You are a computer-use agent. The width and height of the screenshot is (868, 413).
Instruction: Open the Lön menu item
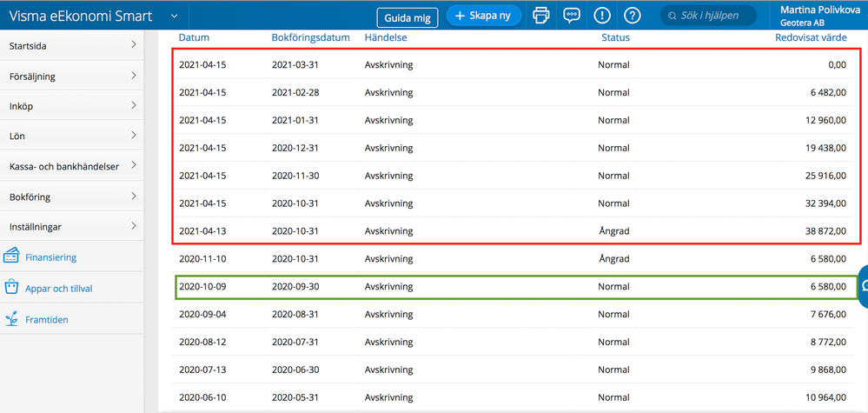coord(71,137)
